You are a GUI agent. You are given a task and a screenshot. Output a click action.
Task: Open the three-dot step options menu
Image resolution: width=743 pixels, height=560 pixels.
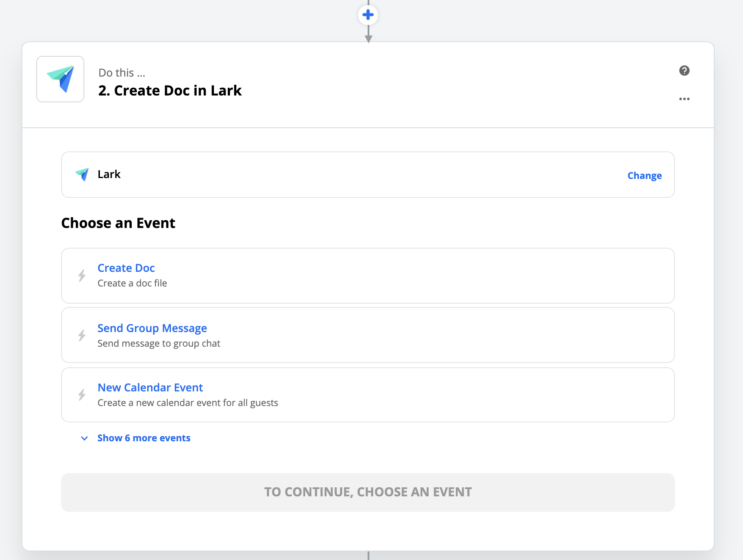coord(684,99)
